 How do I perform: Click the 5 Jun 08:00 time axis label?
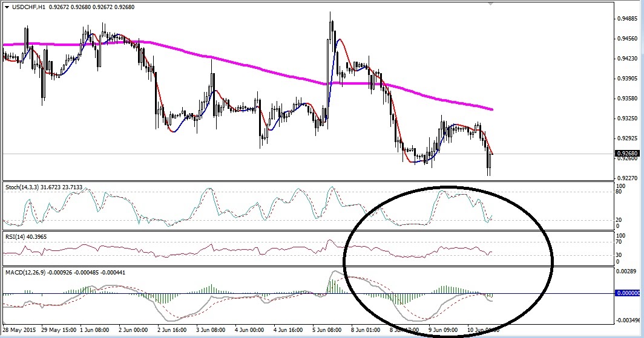pyautogui.click(x=327, y=330)
